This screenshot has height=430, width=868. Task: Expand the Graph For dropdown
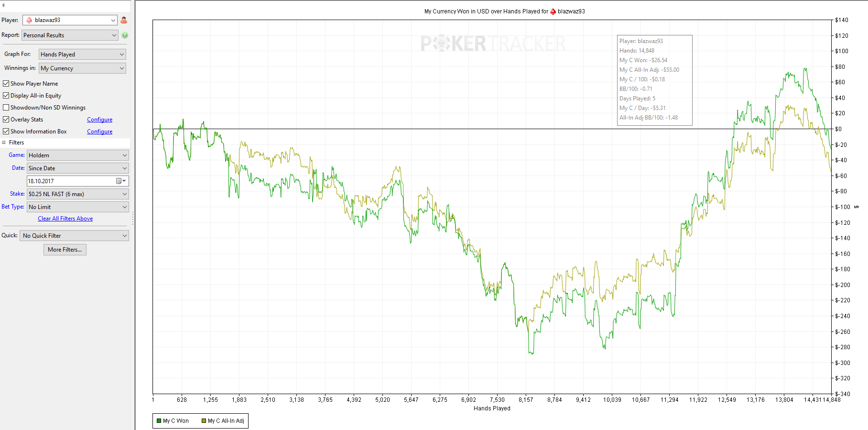[x=82, y=54]
